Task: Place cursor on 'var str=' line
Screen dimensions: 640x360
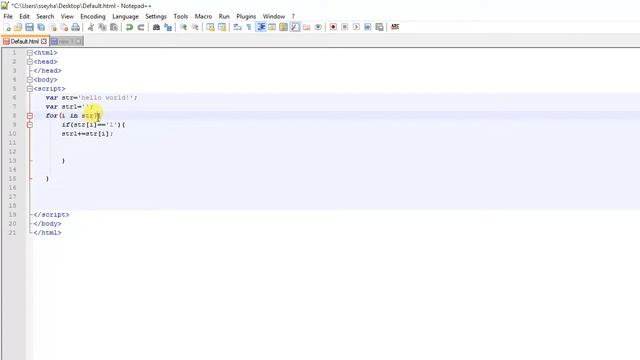Action: pyautogui.click(x=91, y=98)
